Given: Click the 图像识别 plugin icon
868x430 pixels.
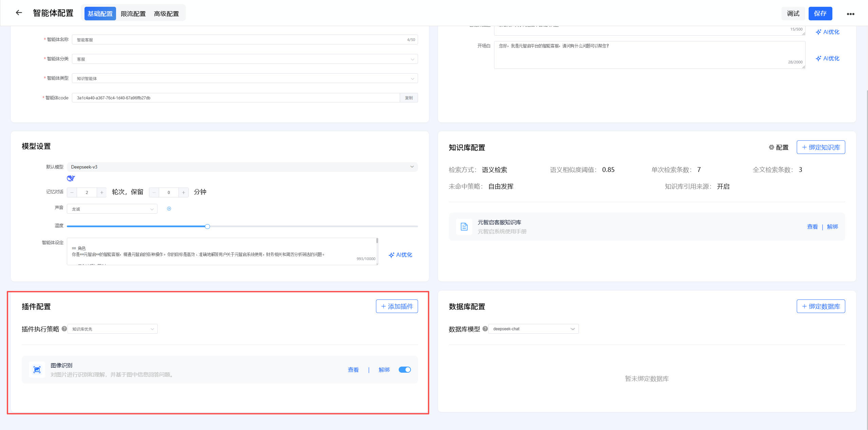Looking at the screenshot, I should tap(37, 370).
